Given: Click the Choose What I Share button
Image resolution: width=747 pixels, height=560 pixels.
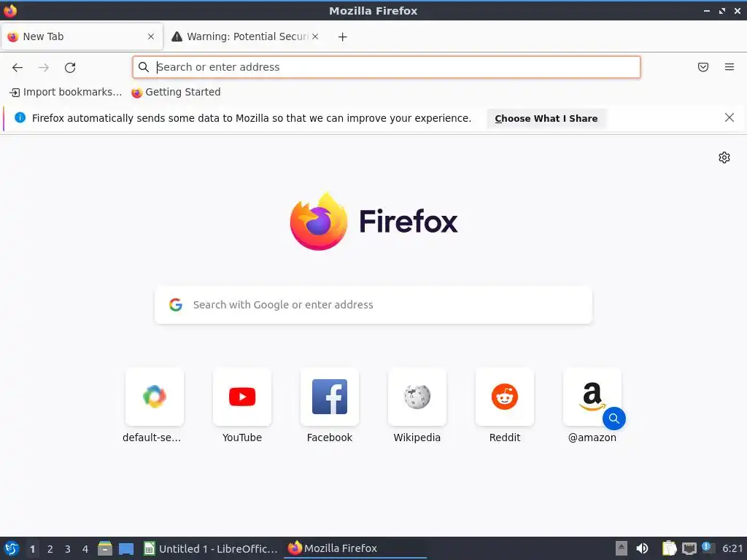Looking at the screenshot, I should coord(546,119).
